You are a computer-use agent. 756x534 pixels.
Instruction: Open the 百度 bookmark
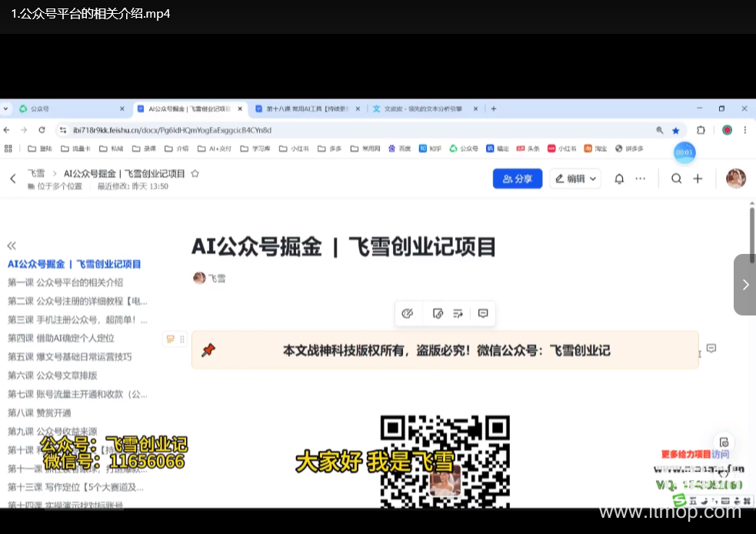point(400,149)
